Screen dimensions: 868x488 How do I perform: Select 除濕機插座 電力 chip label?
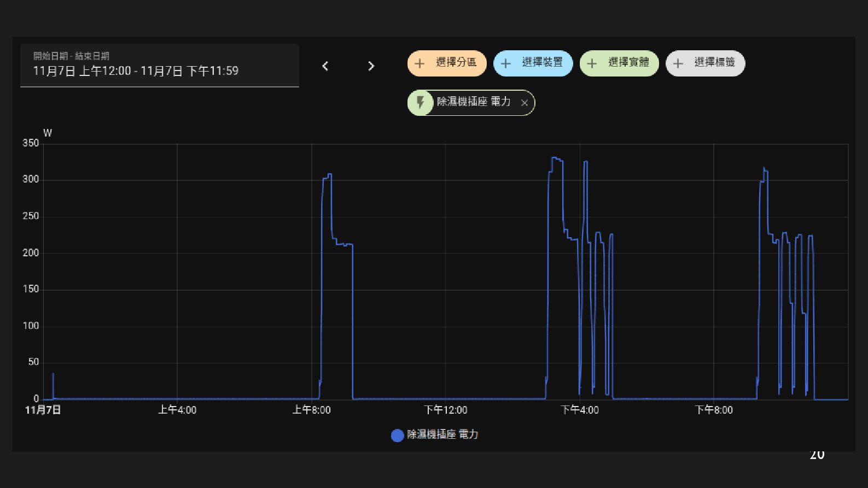[474, 102]
